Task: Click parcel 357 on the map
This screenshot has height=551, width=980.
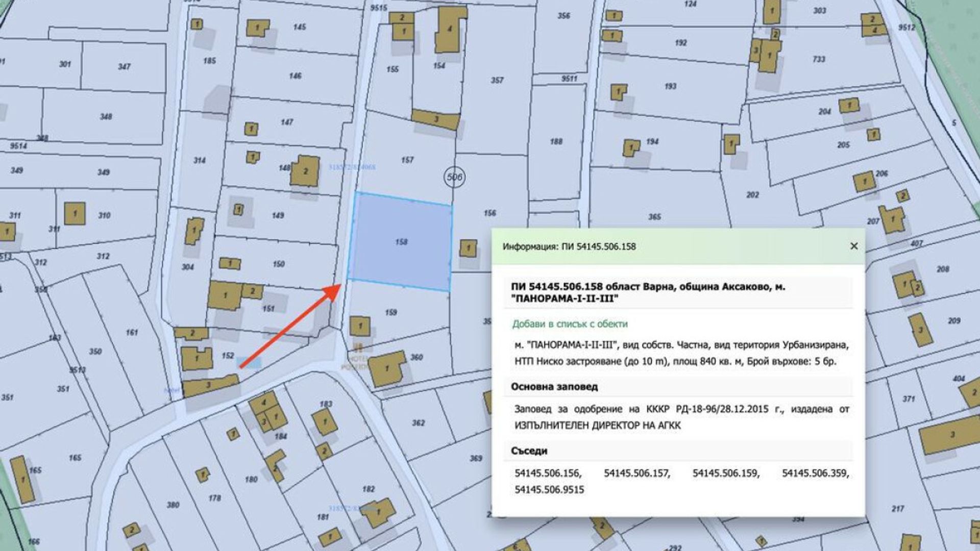Action: click(497, 80)
